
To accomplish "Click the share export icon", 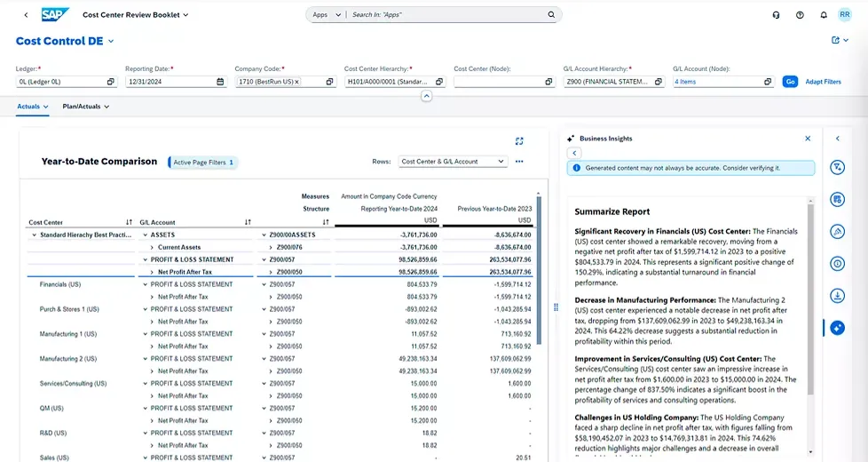I will click(835, 40).
